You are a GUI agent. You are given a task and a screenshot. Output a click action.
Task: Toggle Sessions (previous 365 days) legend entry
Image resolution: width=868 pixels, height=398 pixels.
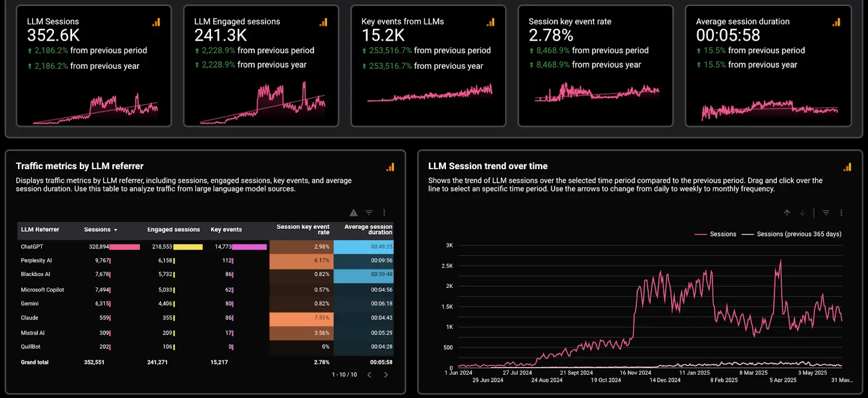(x=792, y=234)
